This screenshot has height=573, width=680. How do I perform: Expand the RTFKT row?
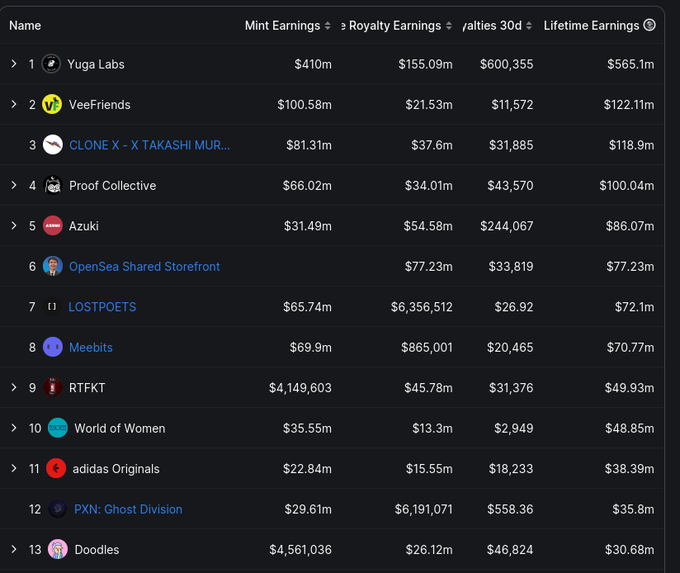[14, 387]
